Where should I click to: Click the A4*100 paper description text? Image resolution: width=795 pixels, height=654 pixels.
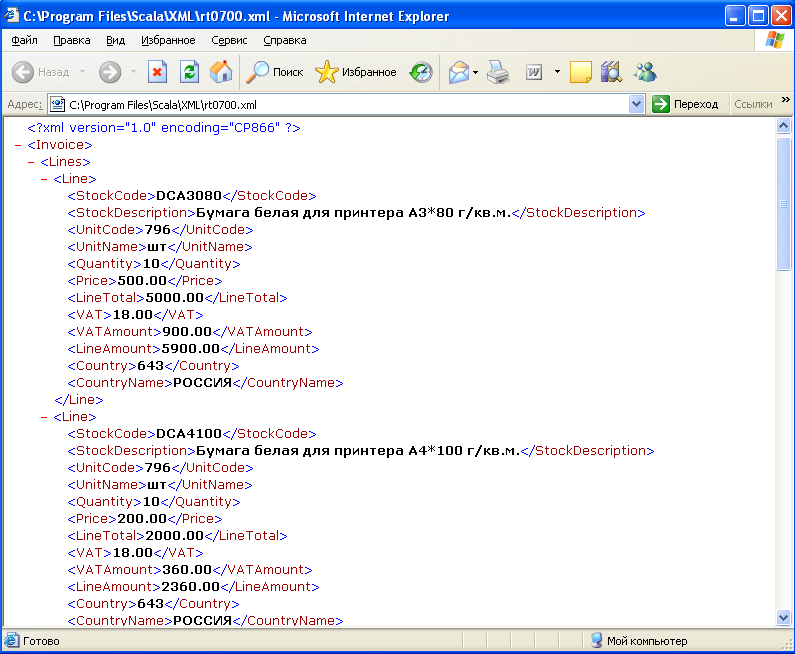pos(358,451)
